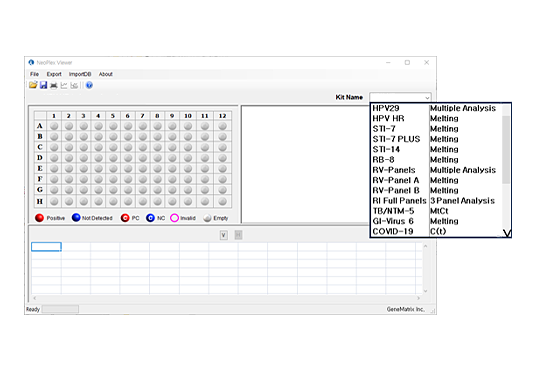Click the blue Not Detected legend ball
The width and height of the screenshot is (536, 370).
(76, 217)
